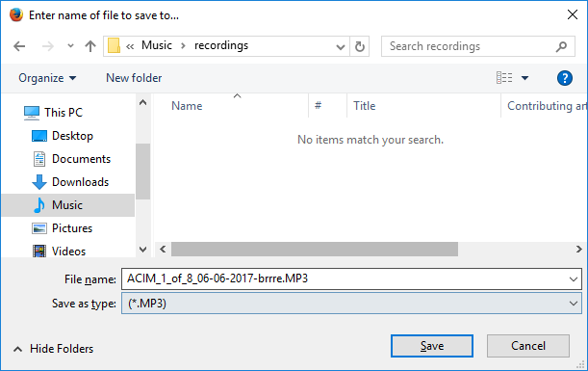Click the view layout icon
Screen dimensions: 588x371
coord(504,78)
